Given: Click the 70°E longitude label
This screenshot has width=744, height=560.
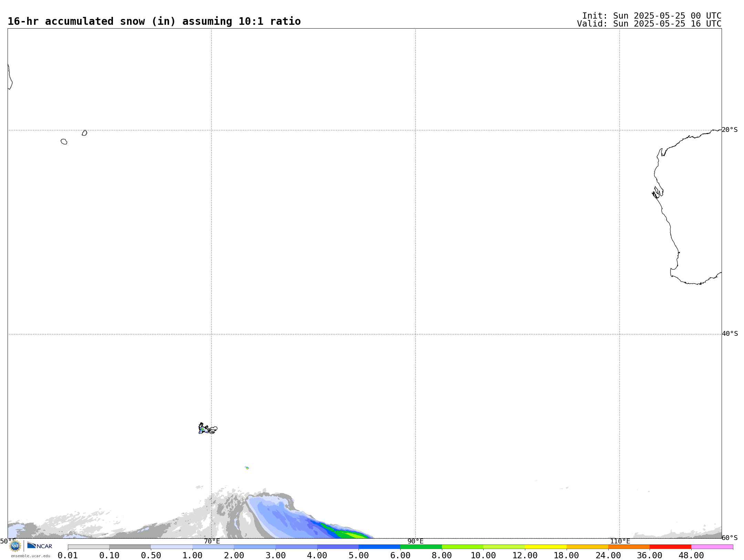Looking at the screenshot, I should (212, 541).
